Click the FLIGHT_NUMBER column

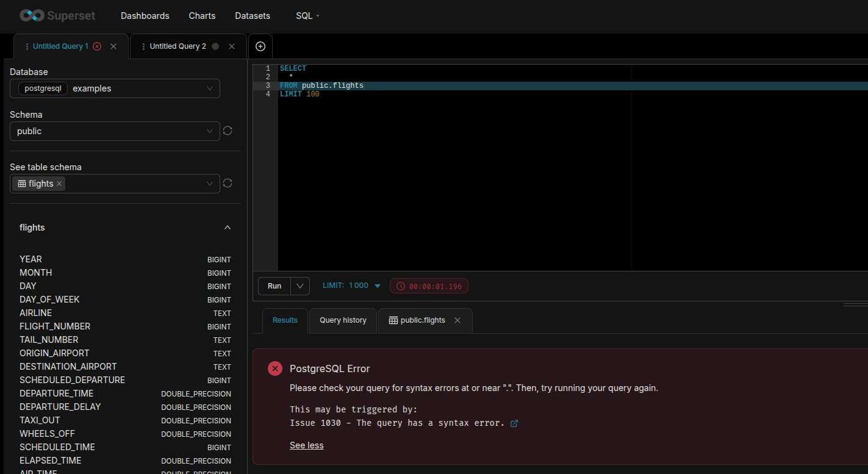coord(125,326)
